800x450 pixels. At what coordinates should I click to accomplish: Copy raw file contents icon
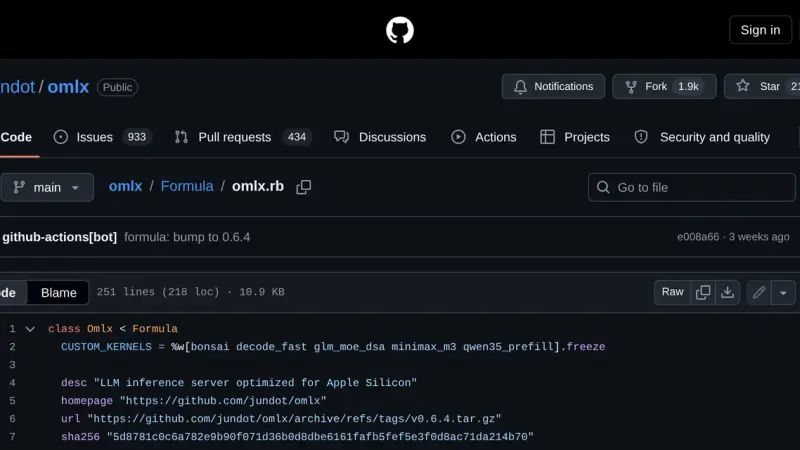pyautogui.click(x=703, y=292)
